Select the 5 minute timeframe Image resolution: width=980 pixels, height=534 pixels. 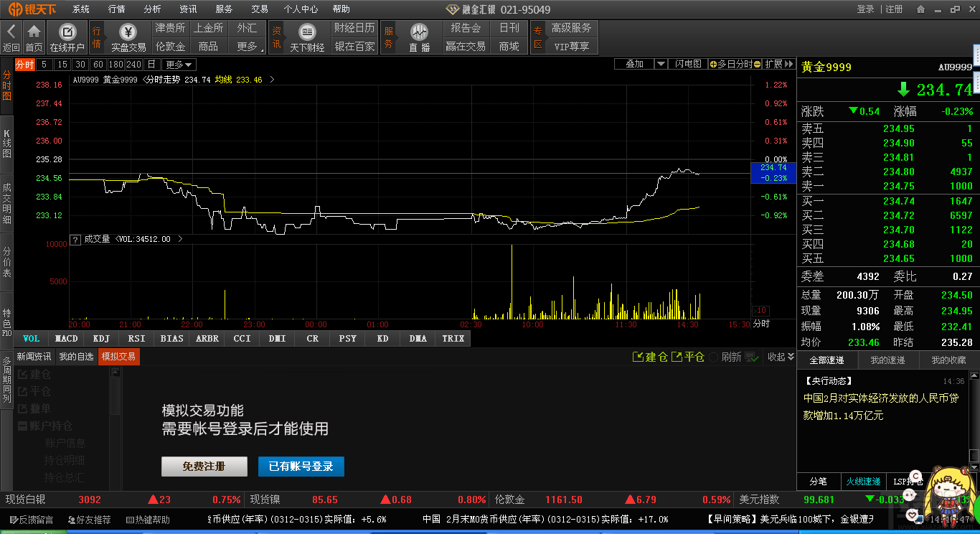[44, 65]
